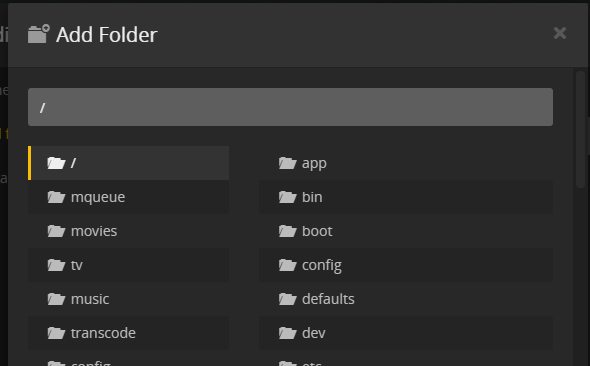Select the tv folder label
Viewport: 590px width, 366px height.
77,265
